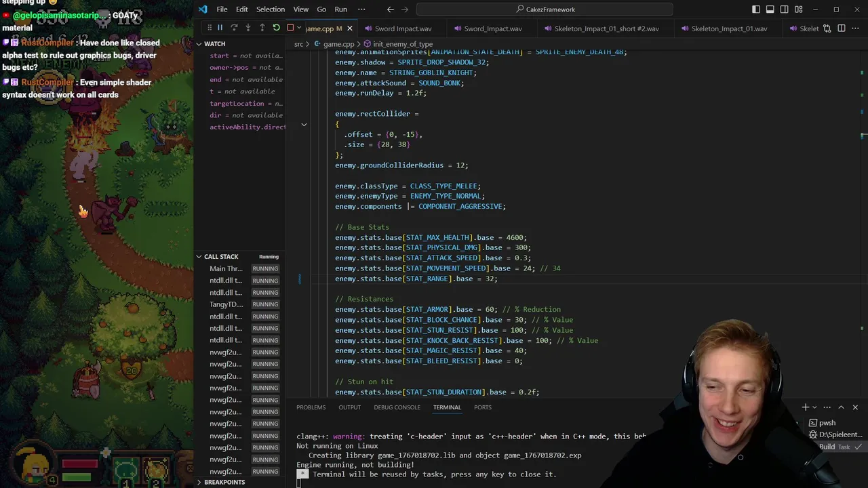868x488 pixels.
Task: Expand the BREAKPOINTS section
Action: pos(199,482)
